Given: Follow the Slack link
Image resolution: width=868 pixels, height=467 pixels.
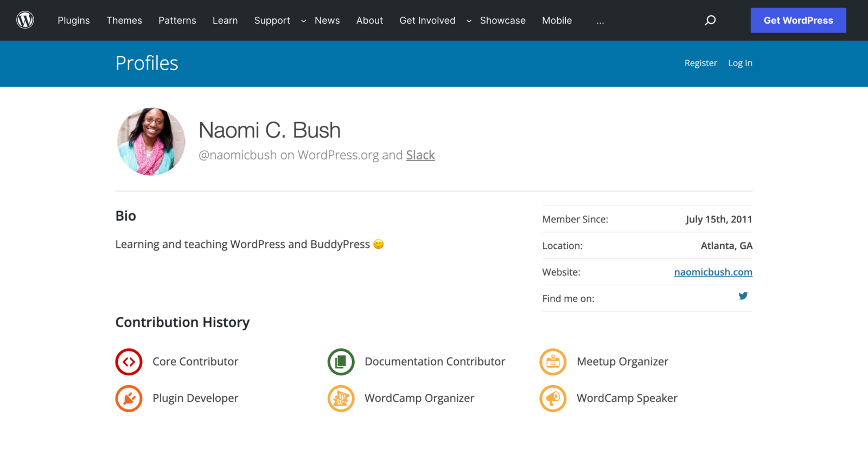Looking at the screenshot, I should click(420, 155).
